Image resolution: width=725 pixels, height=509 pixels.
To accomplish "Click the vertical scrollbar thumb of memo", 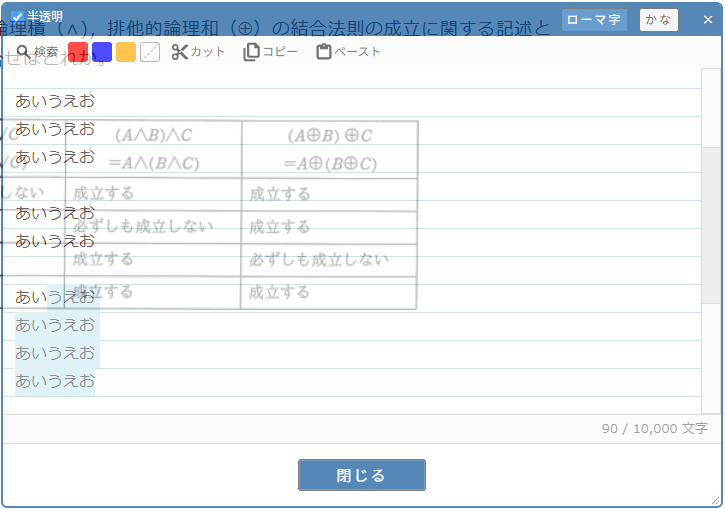I will tap(712, 226).
